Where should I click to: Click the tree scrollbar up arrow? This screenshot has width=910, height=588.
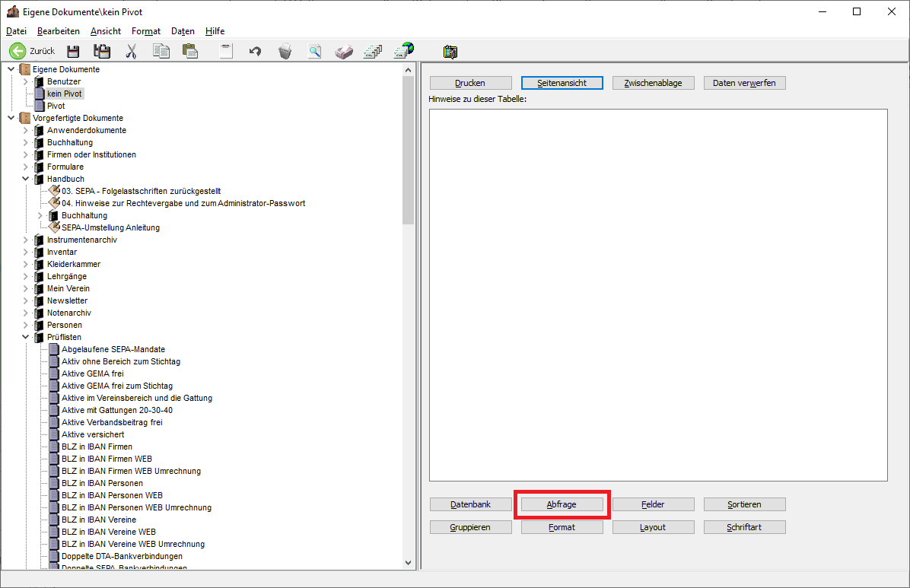[408, 70]
